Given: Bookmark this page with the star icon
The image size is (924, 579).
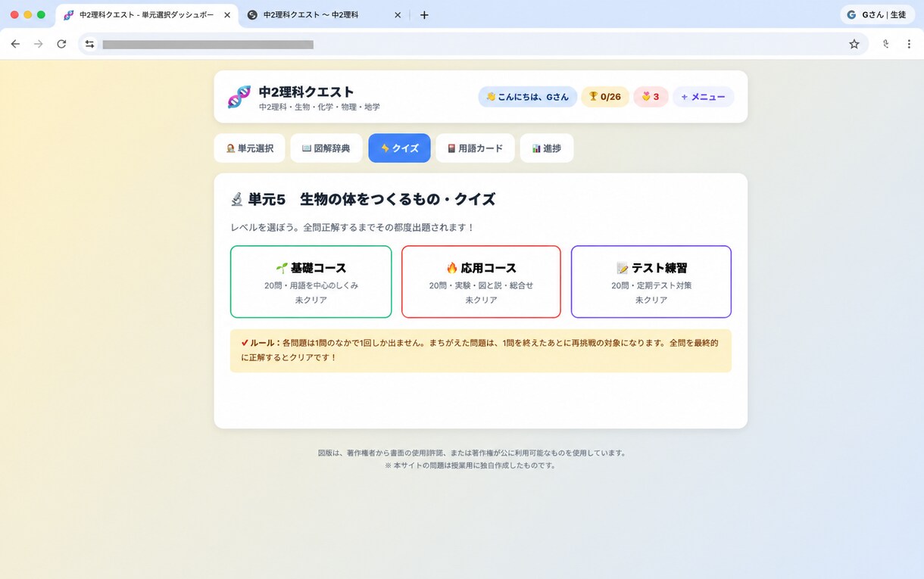Looking at the screenshot, I should [x=854, y=44].
